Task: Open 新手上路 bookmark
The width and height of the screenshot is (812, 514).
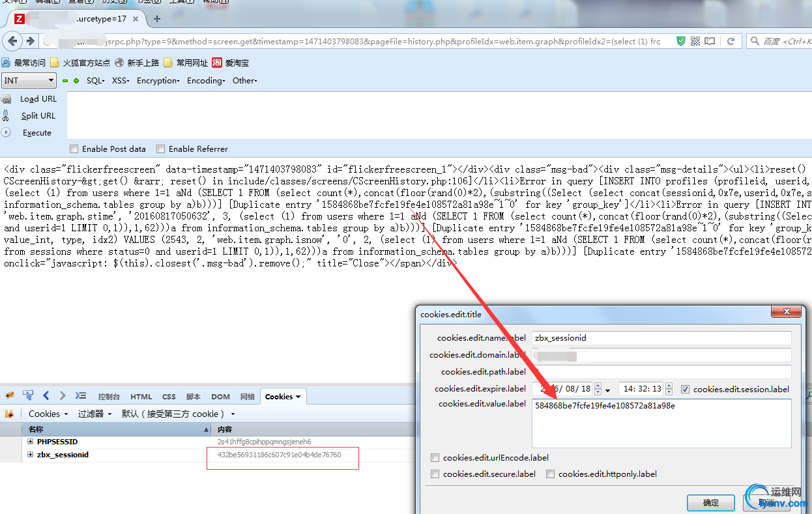Action: 137,63
